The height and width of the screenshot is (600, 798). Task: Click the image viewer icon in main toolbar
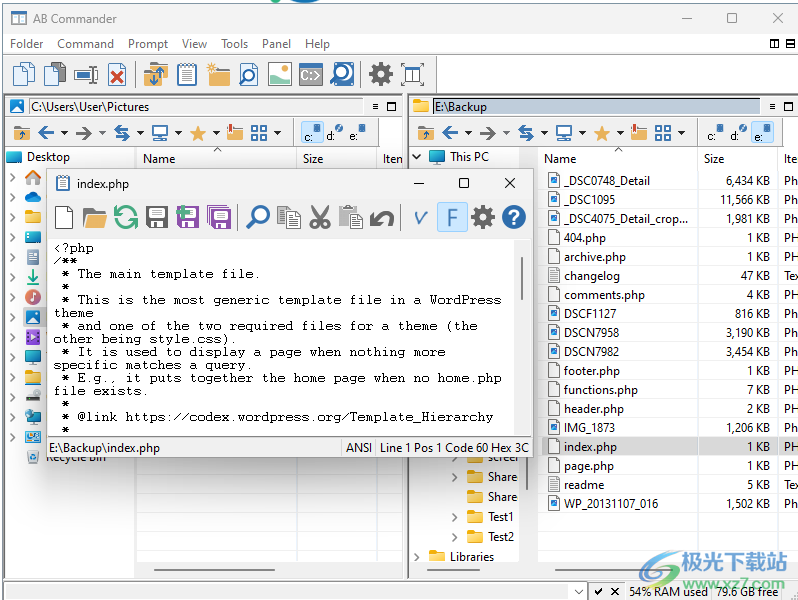click(x=280, y=75)
